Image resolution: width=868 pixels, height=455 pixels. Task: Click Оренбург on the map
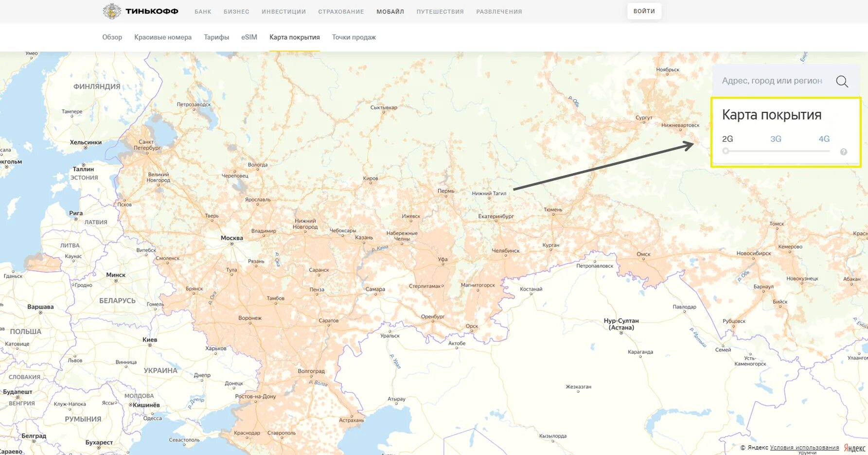coord(433,317)
